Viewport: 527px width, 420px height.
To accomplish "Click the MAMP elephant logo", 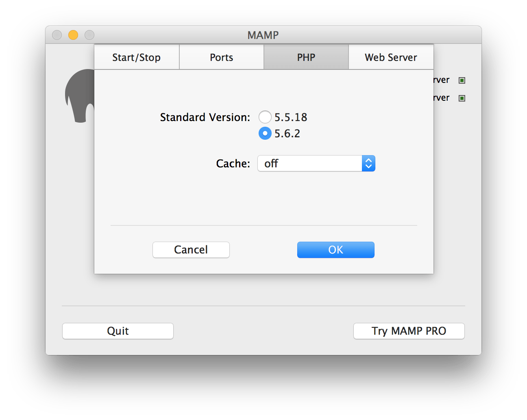I will 80,96.
